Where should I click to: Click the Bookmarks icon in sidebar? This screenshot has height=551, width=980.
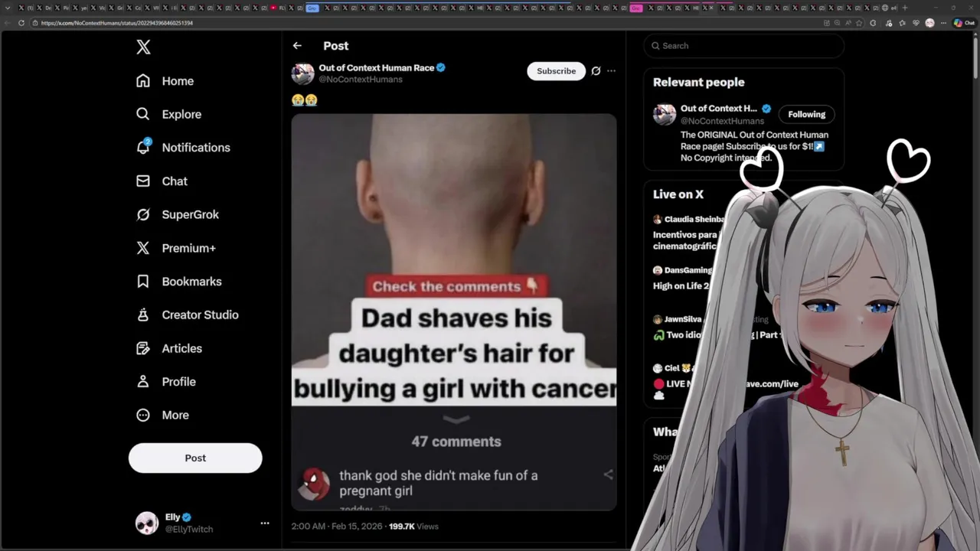[x=143, y=282]
